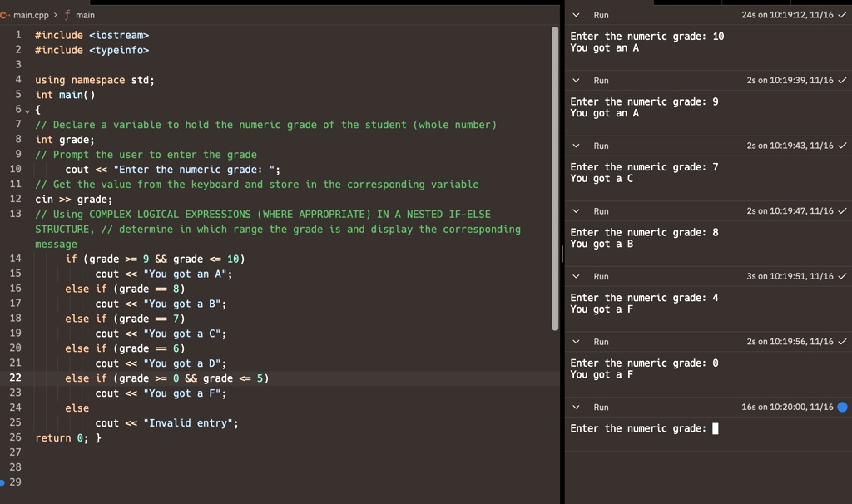Click the Run label of the active run
Screen dimensions: 852x504
click(601, 408)
